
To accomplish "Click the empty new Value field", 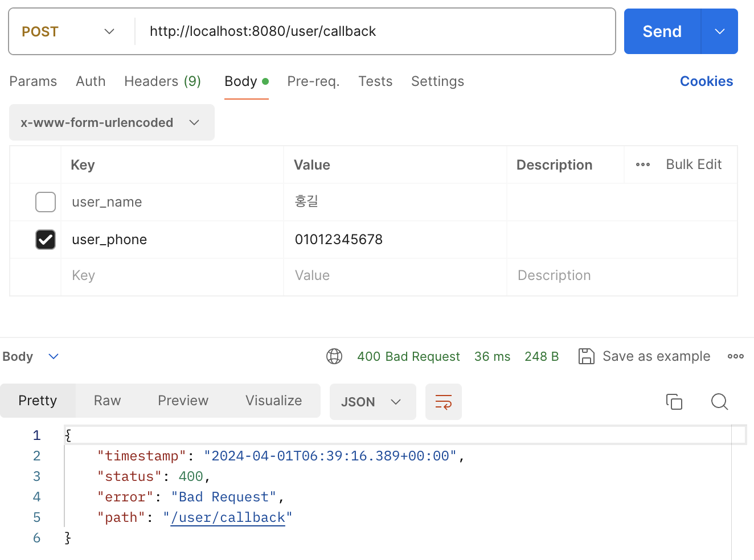I will pyautogui.click(x=395, y=276).
